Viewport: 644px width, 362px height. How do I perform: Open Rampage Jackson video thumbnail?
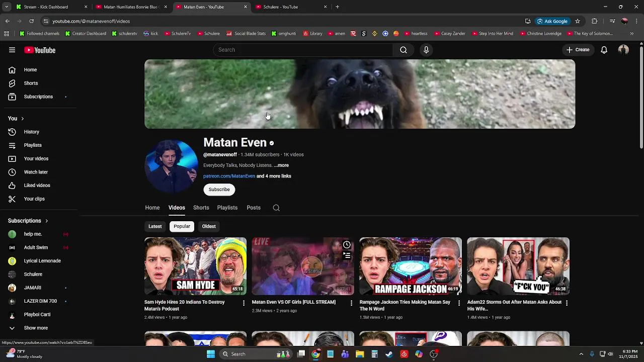pyautogui.click(x=411, y=266)
